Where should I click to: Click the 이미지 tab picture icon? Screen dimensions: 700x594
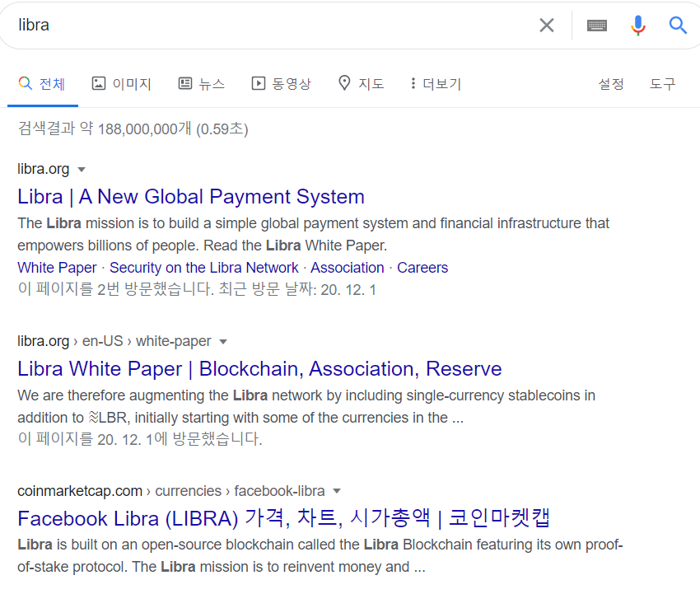coord(99,83)
